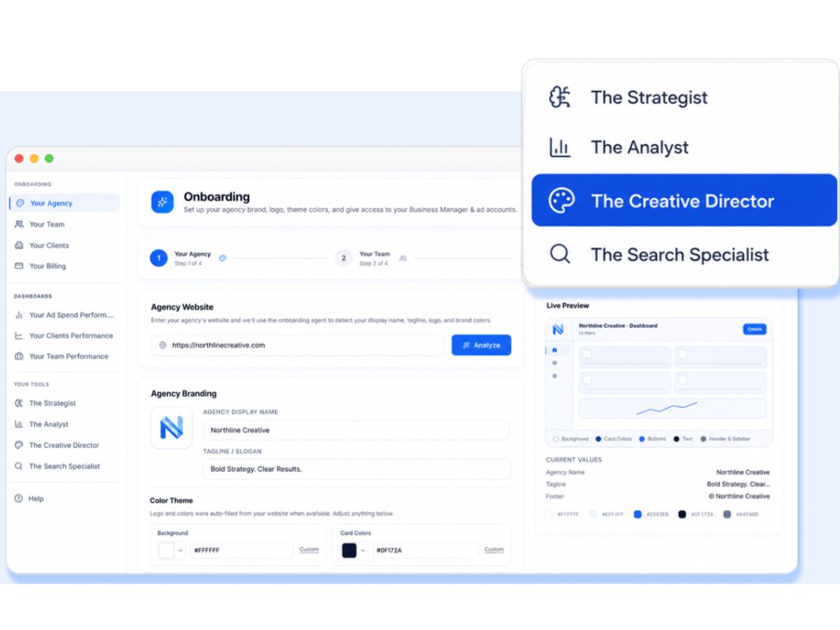840x630 pixels.
Task: Click the dark navy Card Colors swatch
Action: (349, 550)
